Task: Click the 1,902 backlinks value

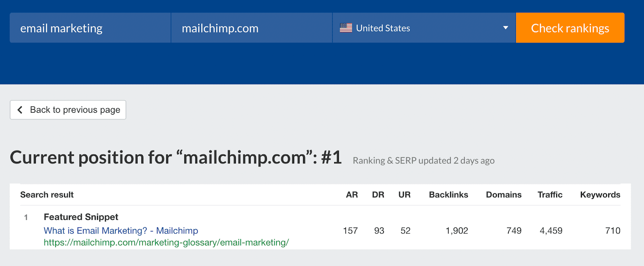Action: click(x=457, y=231)
